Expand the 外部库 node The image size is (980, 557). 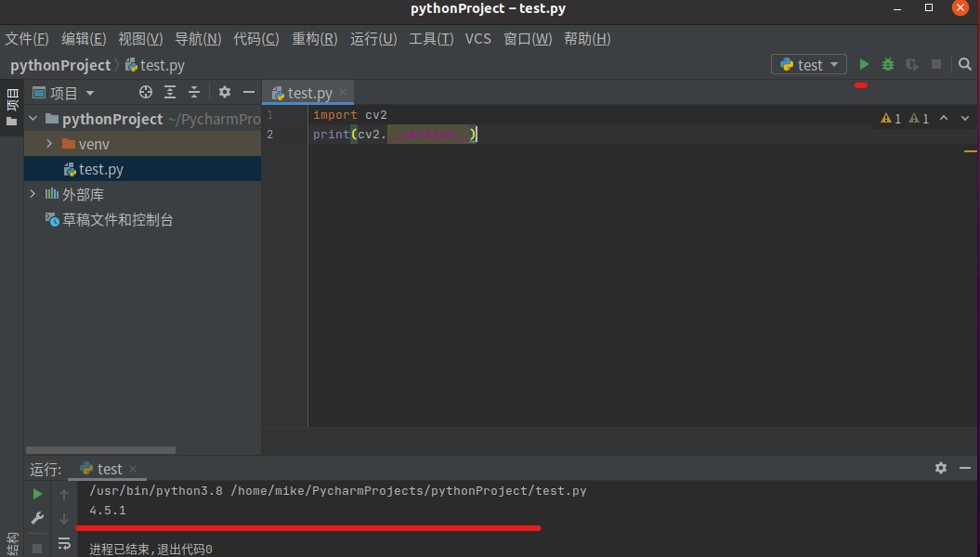33,194
